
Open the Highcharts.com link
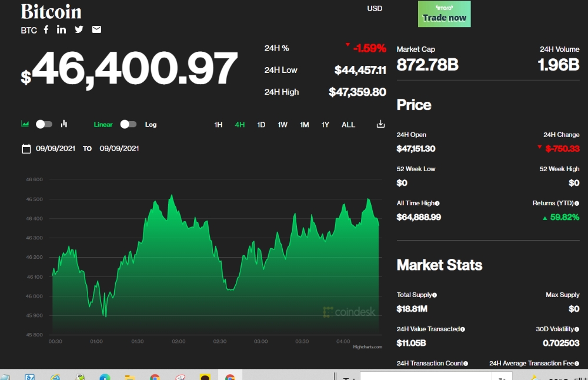pos(367,347)
